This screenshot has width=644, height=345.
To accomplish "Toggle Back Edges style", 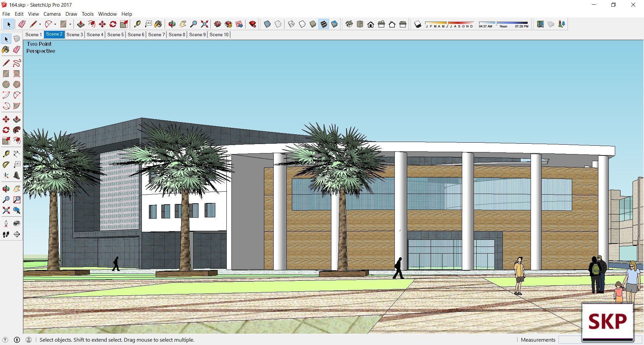I will [x=278, y=24].
